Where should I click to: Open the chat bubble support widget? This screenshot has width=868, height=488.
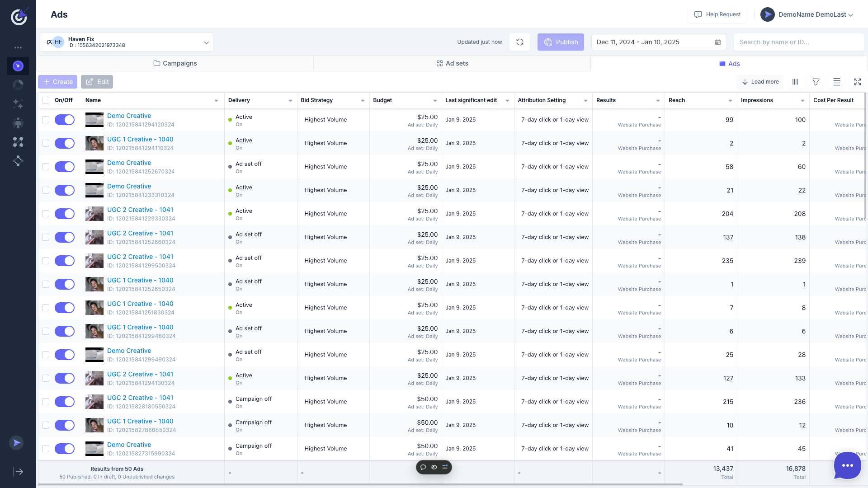click(x=848, y=465)
